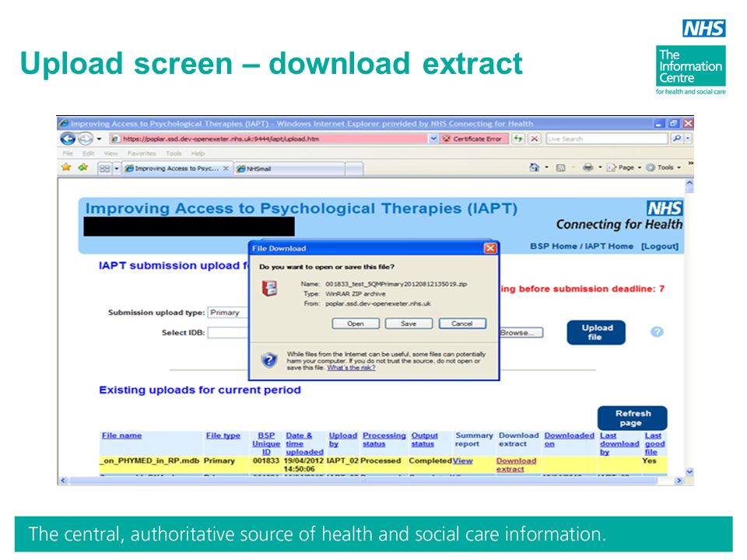Click the Certificate Error warning

(x=473, y=138)
